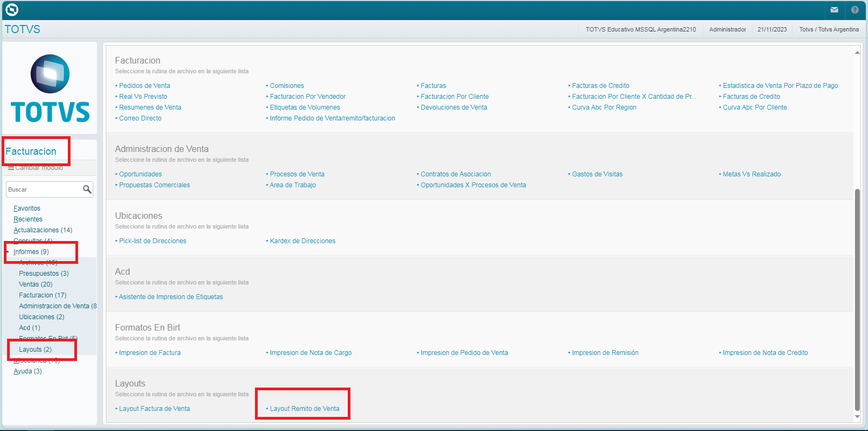The width and height of the screenshot is (868, 431).
Task: Select Acd (1) submenu
Action: (30, 328)
